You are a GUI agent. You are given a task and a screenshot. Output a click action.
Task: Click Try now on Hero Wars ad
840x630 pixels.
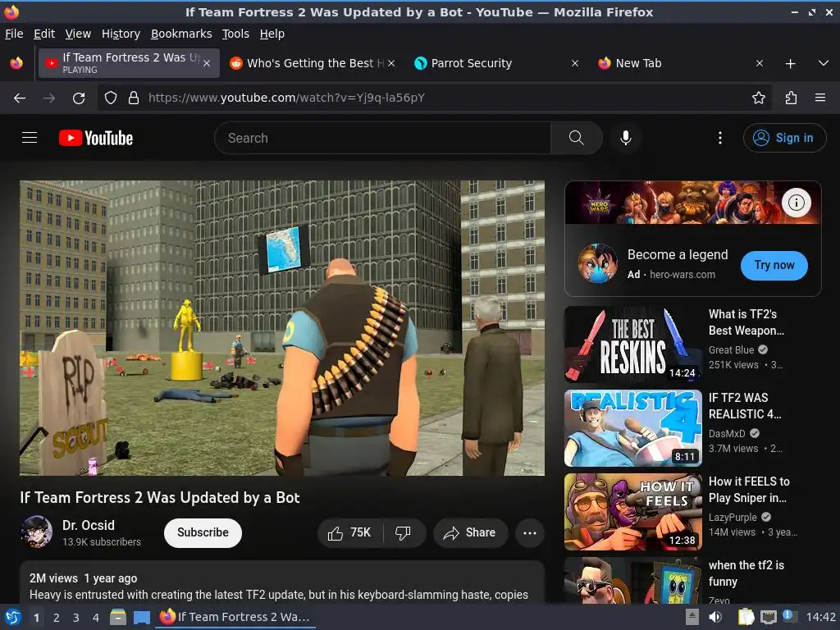click(774, 265)
